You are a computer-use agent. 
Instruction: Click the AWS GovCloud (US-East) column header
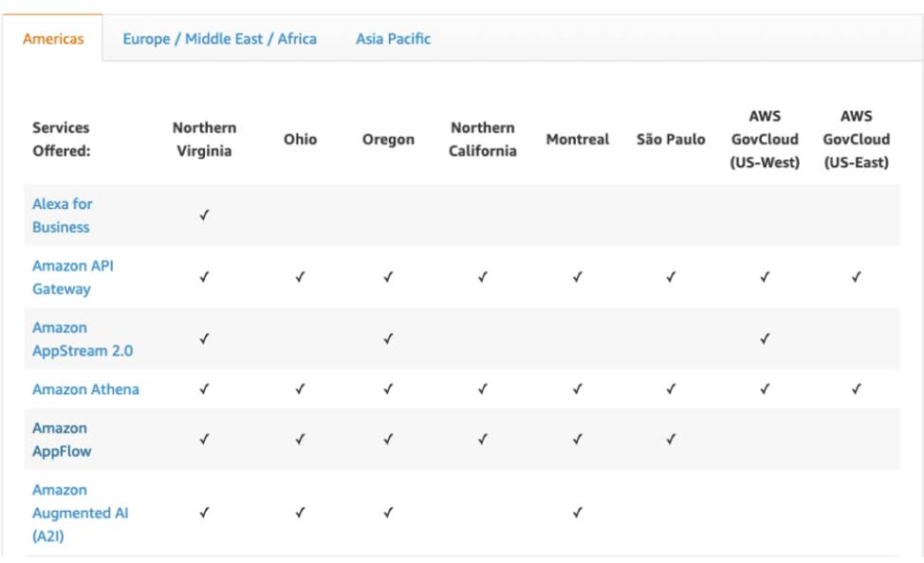856,140
